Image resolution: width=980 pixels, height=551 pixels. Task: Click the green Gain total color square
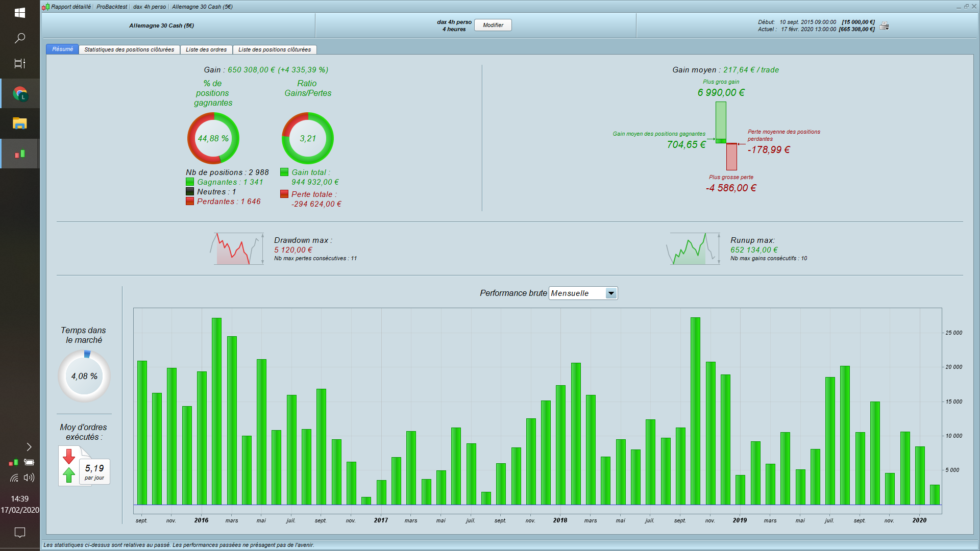pyautogui.click(x=284, y=172)
